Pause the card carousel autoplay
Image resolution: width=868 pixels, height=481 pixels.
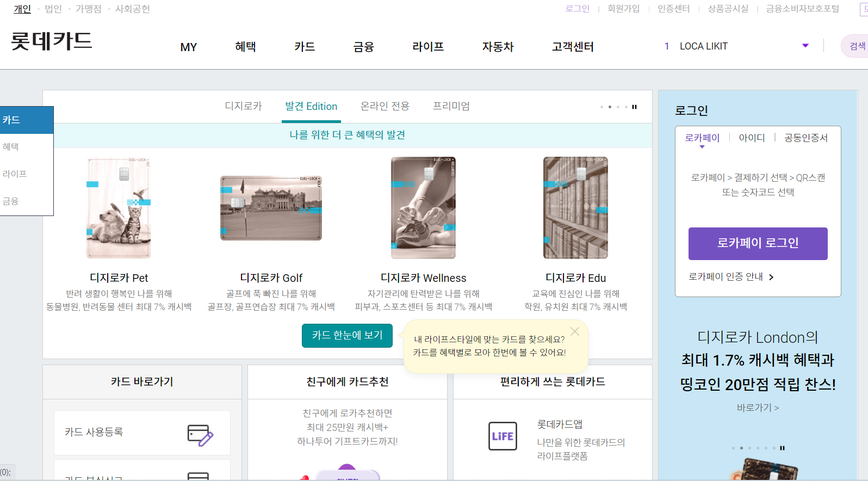pyautogui.click(x=634, y=107)
